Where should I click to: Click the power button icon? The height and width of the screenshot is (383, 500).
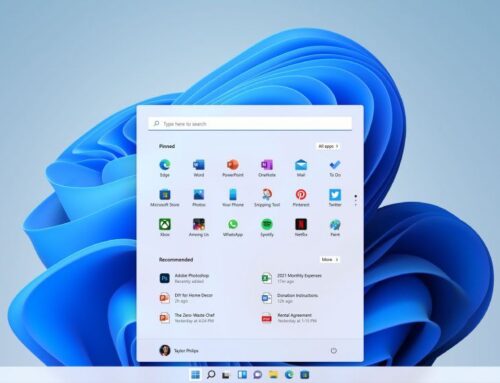pyautogui.click(x=333, y=351)
